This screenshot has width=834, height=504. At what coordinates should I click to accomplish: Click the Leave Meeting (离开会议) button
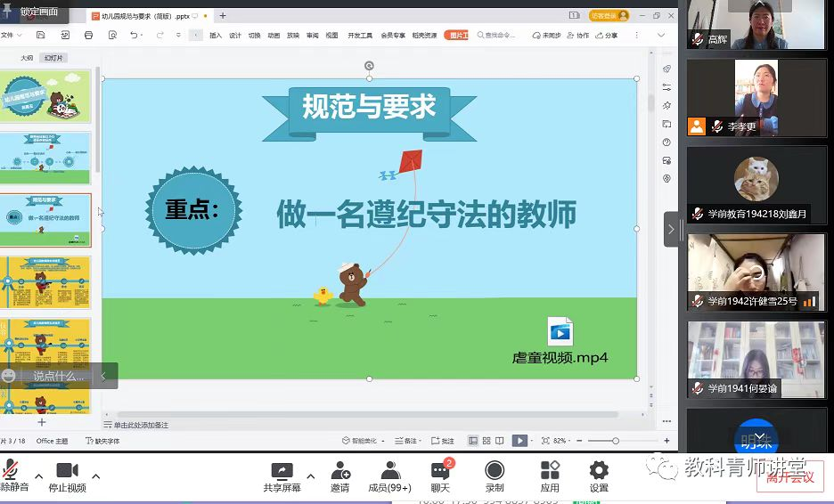[790, 477]
